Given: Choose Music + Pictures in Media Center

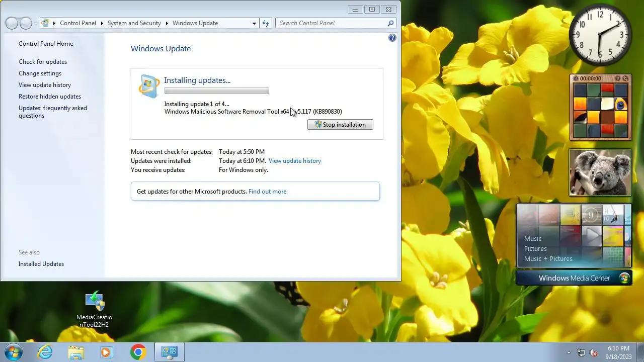Looking at the screenshot, I should [548, 258].
